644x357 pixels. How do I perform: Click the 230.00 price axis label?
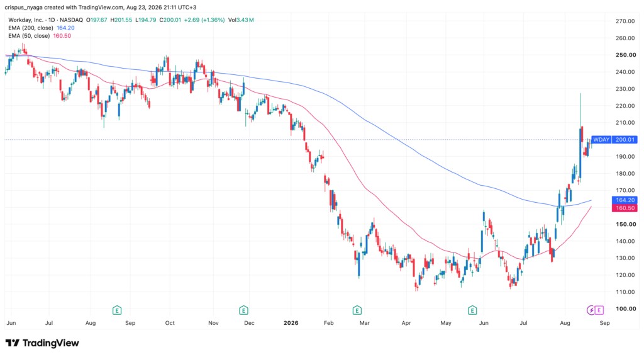tap(625, 89)
